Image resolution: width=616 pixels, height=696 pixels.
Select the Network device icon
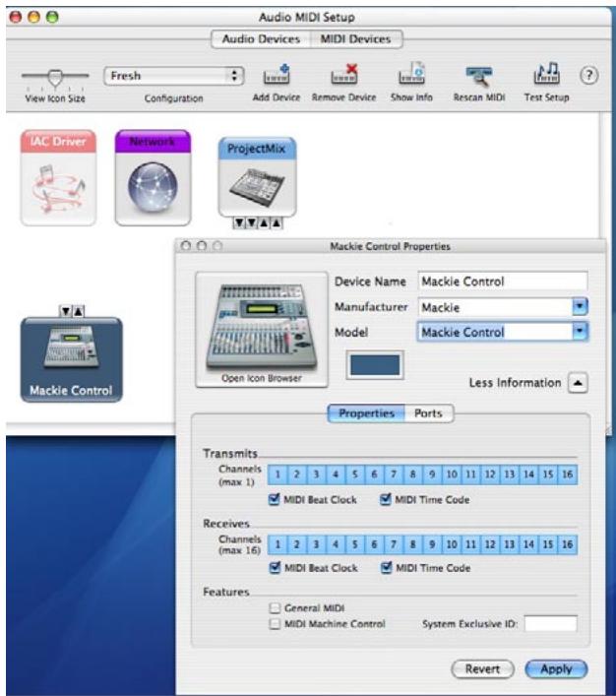153,177
